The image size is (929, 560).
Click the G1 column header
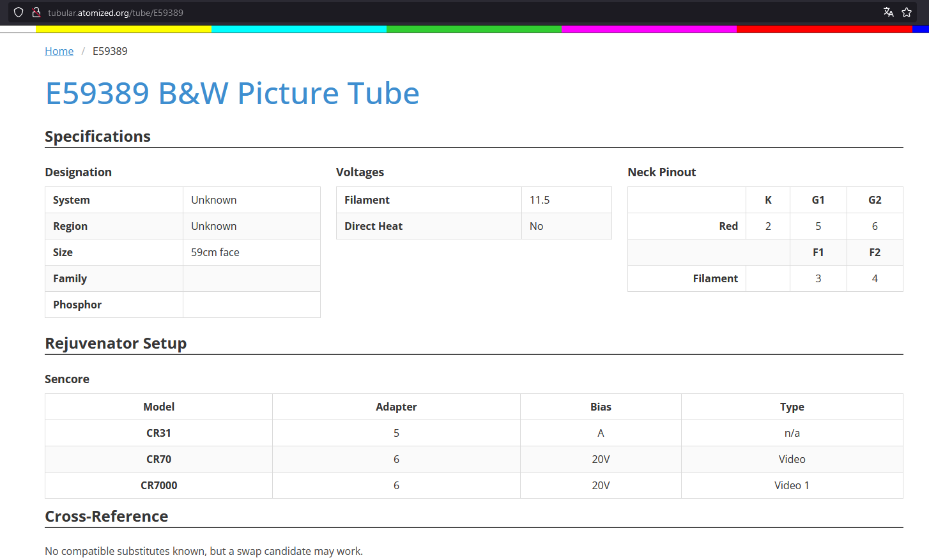click(818, 200)
